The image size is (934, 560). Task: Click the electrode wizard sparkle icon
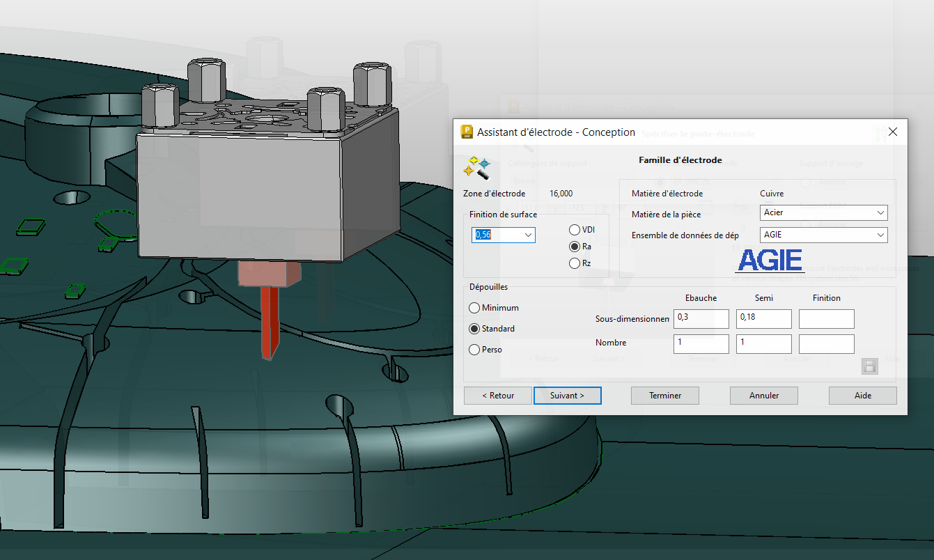[477, 166]
